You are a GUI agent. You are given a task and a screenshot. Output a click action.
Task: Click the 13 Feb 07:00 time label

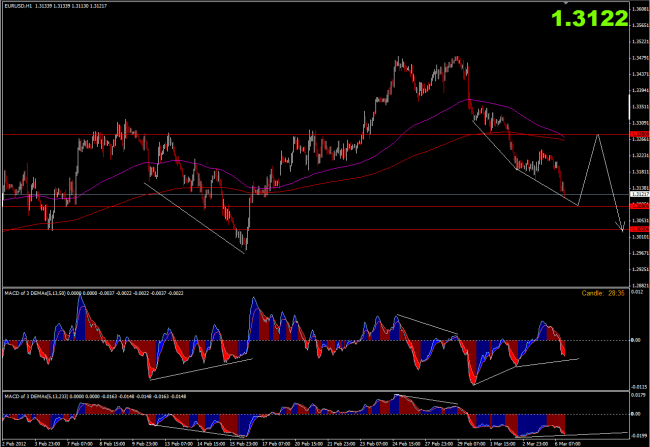point(178,444)
